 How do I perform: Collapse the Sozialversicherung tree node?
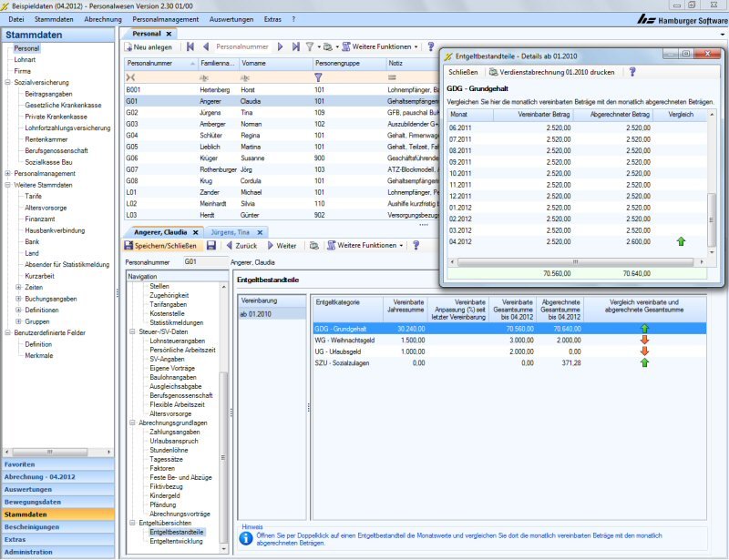[x=8, y=82]
